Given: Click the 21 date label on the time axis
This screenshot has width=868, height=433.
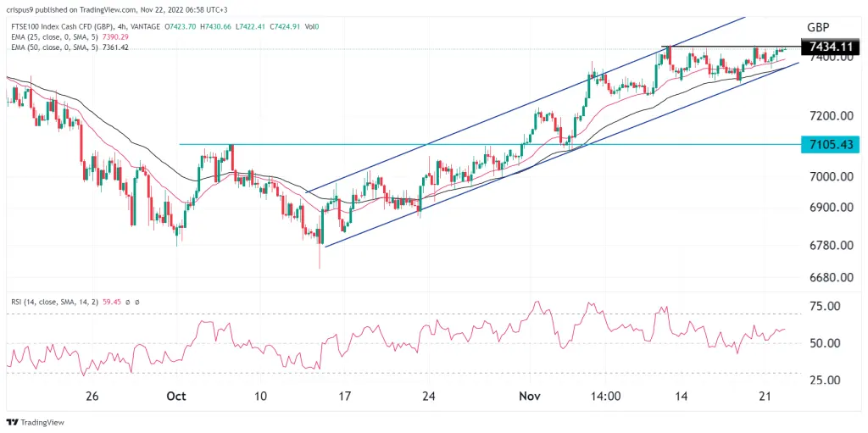Looking at the screenshot, I should [x=765, y=397].
